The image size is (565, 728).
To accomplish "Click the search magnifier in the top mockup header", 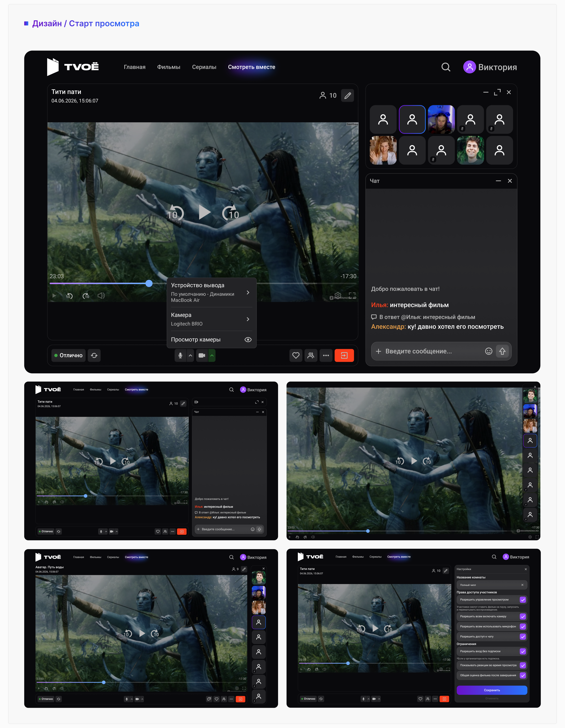I will (x=446, y=67).
